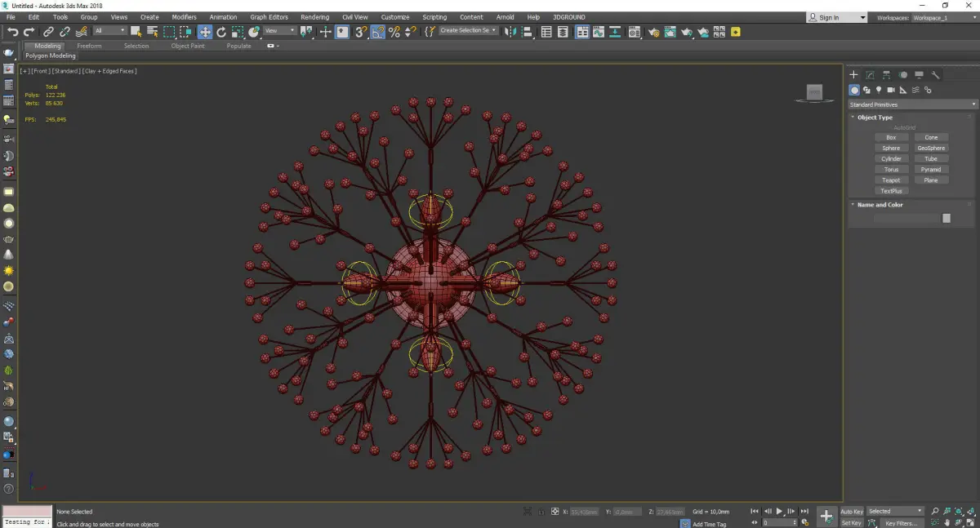Viewport: 980px width, 528px height.
Task: Open the Workspaces dropdown
Action: 944,17
